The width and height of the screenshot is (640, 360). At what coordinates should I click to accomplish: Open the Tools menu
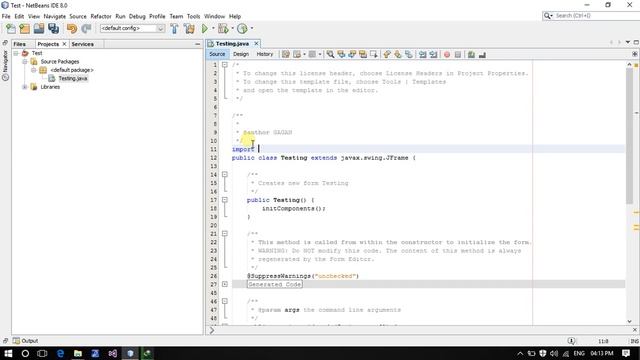tap(193, 16)
